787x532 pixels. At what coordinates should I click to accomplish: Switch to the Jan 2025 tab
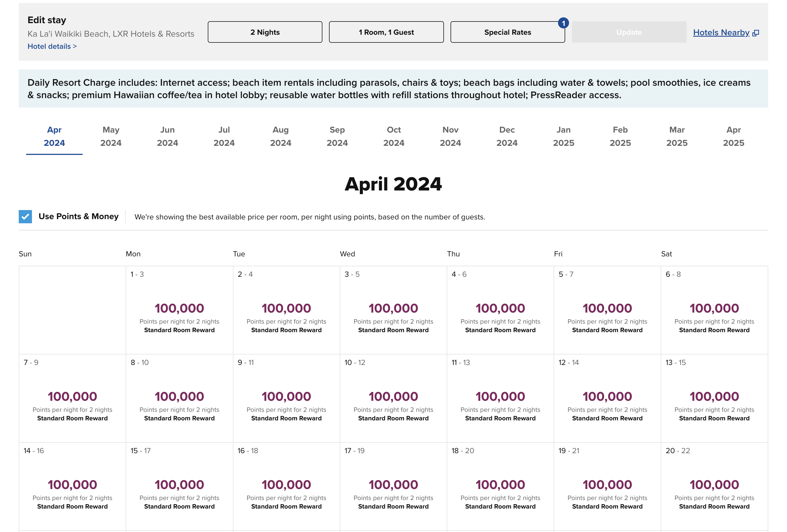tap(564, 136)
